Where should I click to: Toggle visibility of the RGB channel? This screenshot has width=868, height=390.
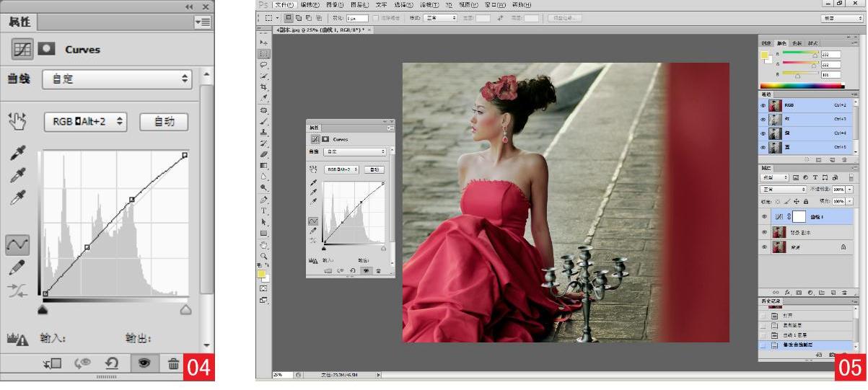pyautogui.click(x=763, y=105)
